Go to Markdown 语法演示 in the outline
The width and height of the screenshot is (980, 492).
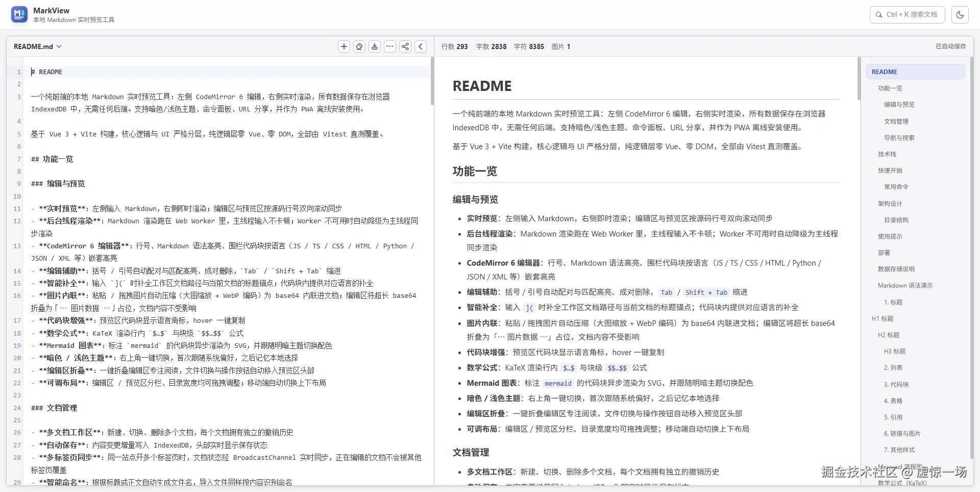click(905, 286)
